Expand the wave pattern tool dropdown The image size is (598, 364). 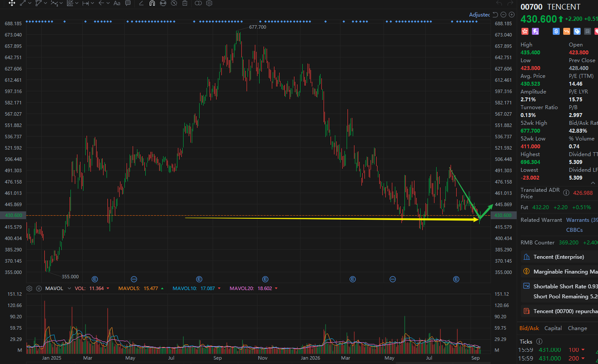click(61, 3)
